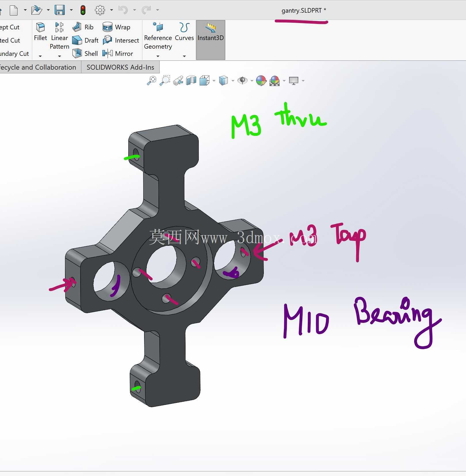Expand the Save dropdown arrow

71,10
